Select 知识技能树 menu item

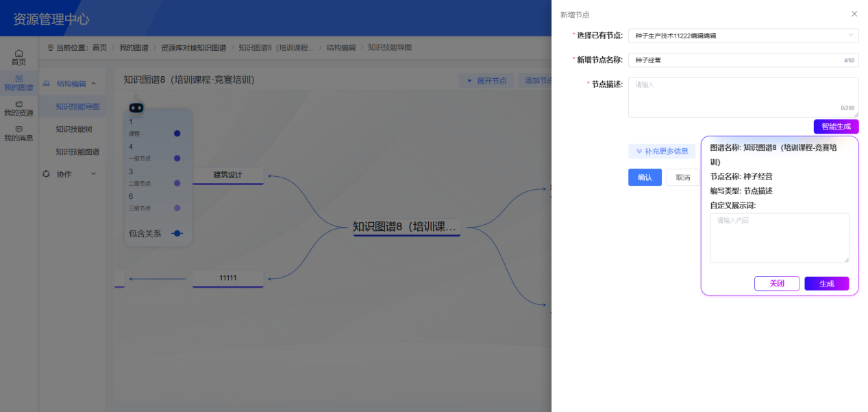click(74, 129)
